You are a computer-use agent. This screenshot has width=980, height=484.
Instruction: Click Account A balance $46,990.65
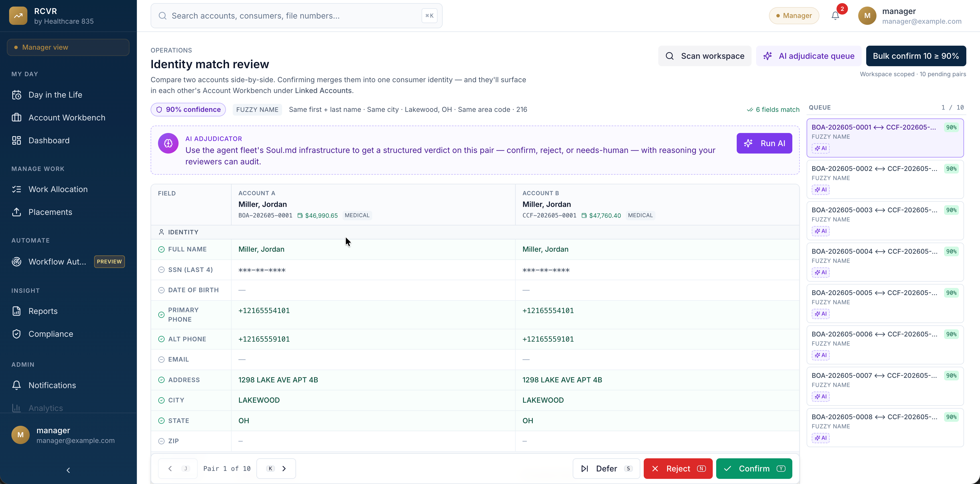(x=318, y=215)
